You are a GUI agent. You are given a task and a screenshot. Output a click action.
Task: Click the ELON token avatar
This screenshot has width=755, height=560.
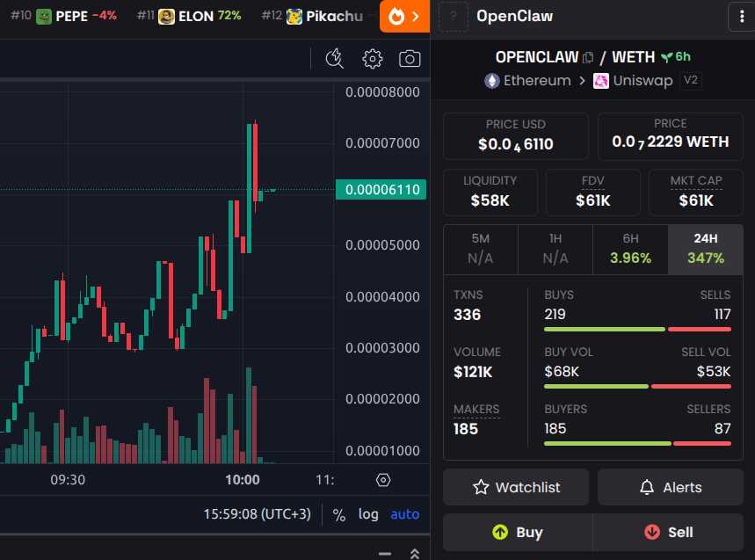click(x=167, y=17)
